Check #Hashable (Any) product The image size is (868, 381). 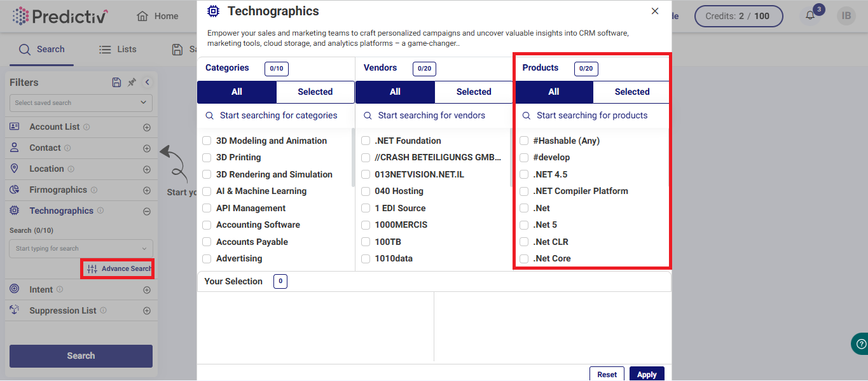point(524,141)
